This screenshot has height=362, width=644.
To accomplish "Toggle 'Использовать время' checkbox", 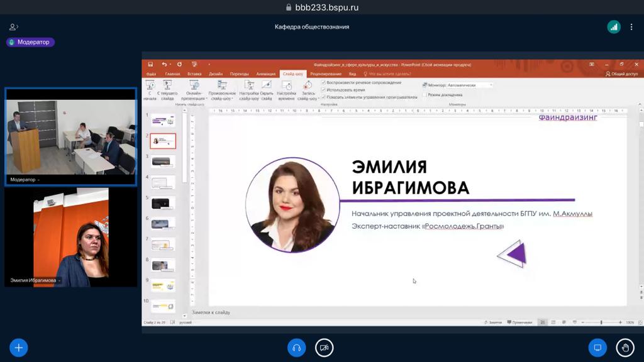I will [x=324, y=90].
